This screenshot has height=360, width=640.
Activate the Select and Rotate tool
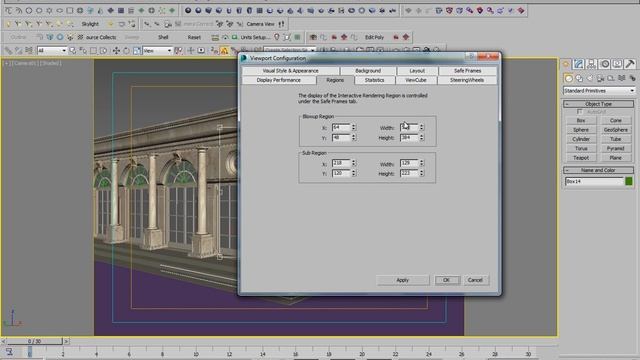[x=127, y=51]
